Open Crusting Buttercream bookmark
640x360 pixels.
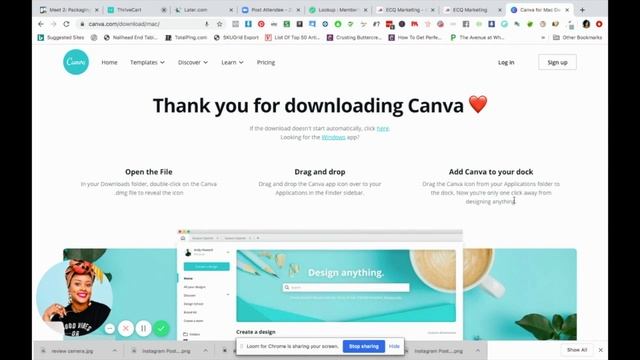354,38
